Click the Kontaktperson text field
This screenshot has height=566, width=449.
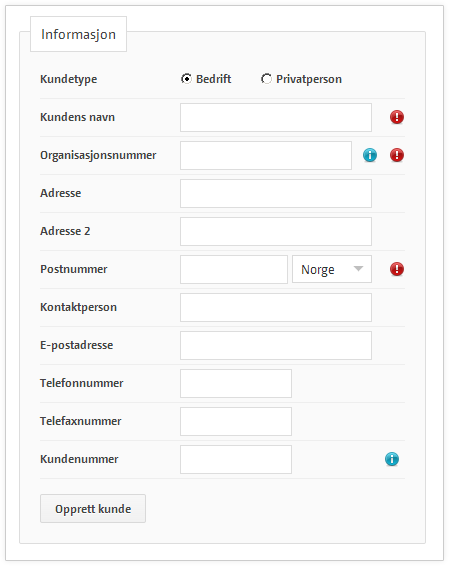pos(276,308)
